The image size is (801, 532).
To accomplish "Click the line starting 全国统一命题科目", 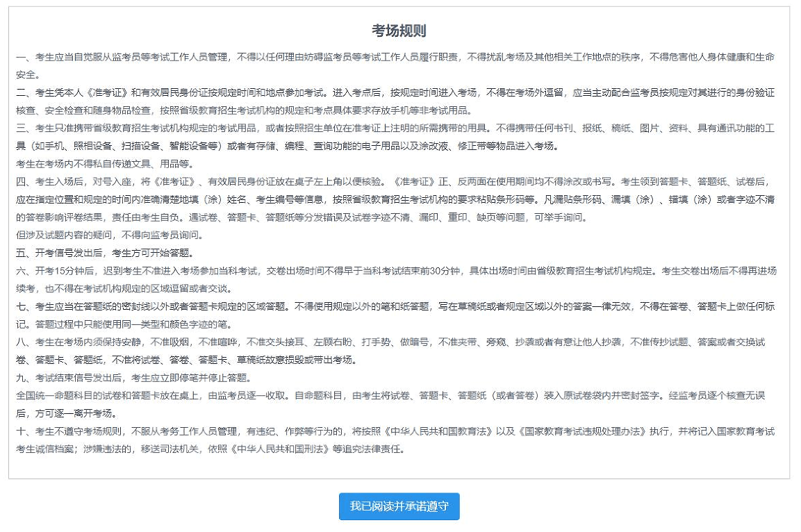I will point(391,404).
